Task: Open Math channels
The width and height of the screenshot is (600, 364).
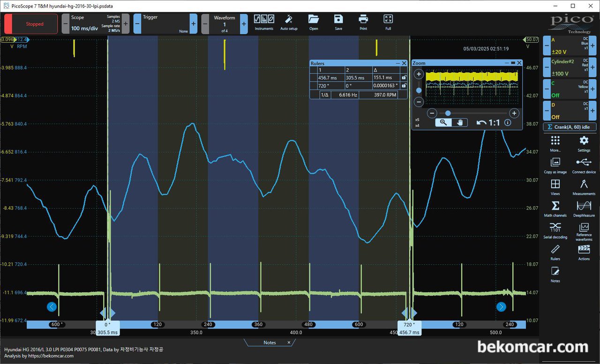Action: 555,209
